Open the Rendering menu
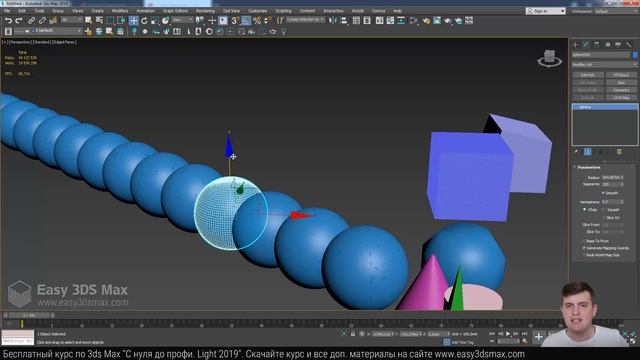This screenshot has width=640, height=360. [x=205, y=11]
